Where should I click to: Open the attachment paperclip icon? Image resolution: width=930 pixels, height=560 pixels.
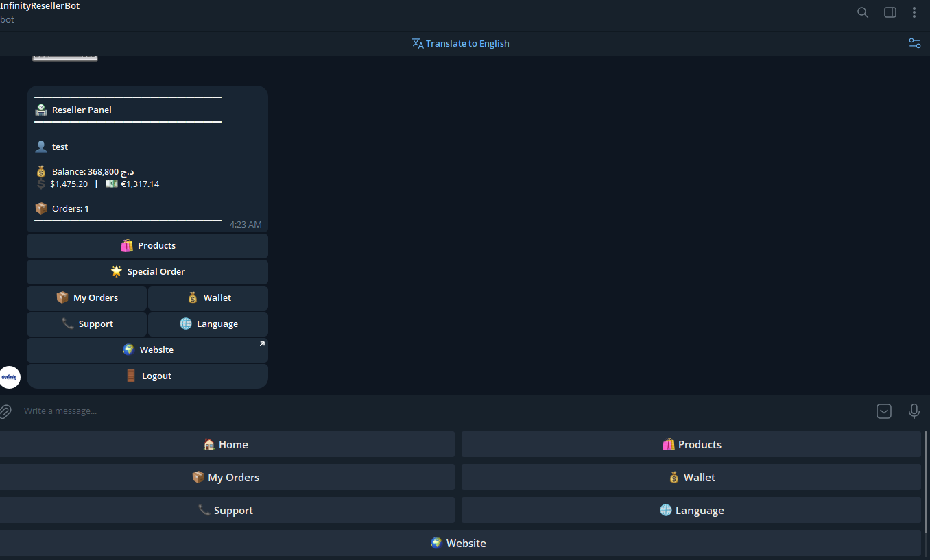click(5, 411)
